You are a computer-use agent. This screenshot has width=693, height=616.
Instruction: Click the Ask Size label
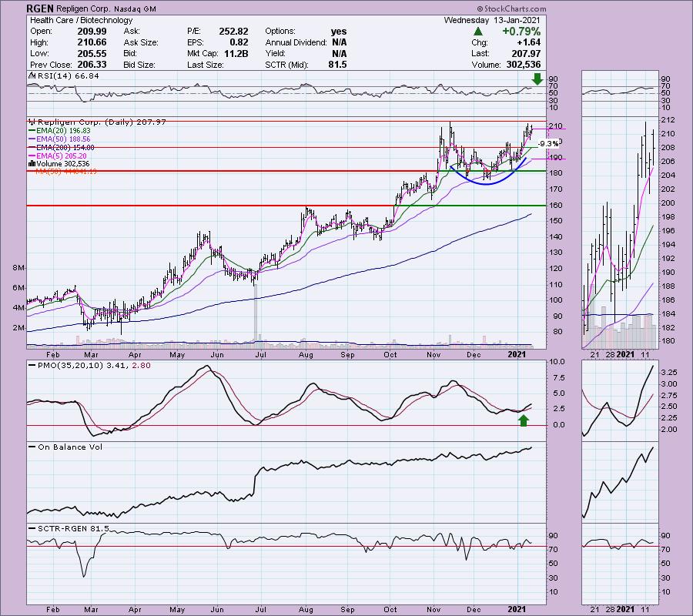141,42
